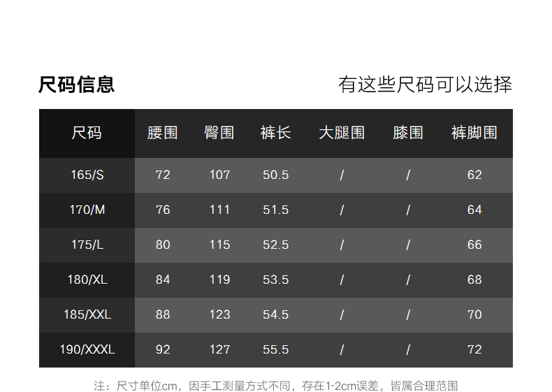Click the measurement note at the bottom

(x=275, y=386)
